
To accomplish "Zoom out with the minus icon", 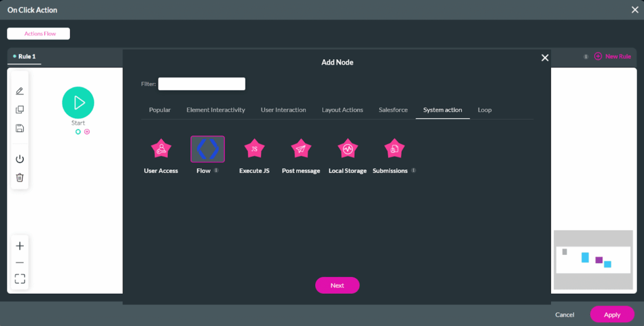I will [19, 262].
